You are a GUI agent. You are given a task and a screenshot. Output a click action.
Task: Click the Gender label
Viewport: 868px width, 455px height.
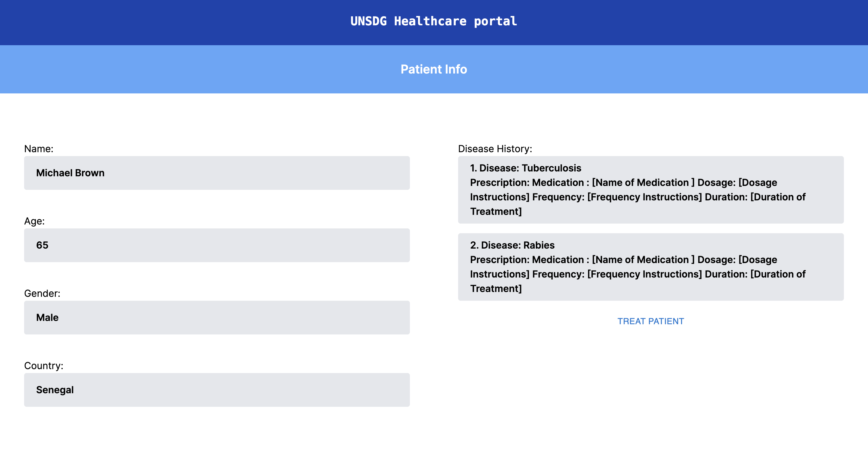(x=42, y=293)
